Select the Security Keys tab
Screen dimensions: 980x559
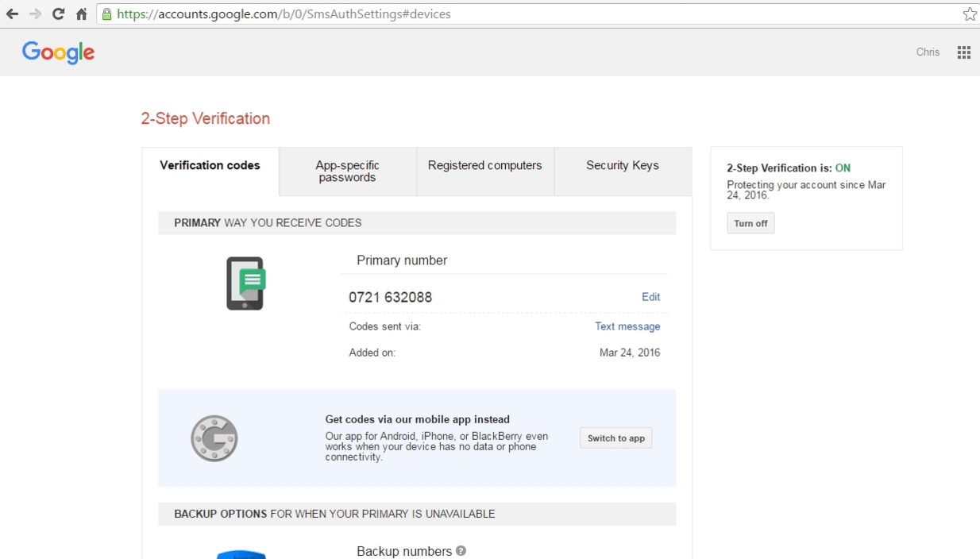point(622,166)
